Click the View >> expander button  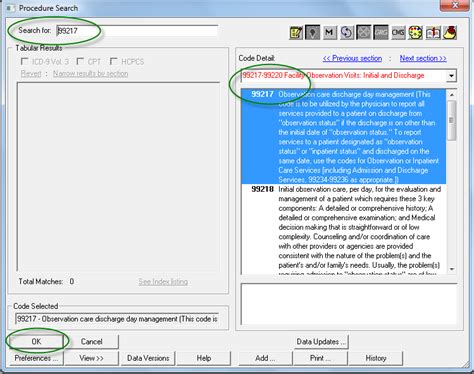(91, 358)
